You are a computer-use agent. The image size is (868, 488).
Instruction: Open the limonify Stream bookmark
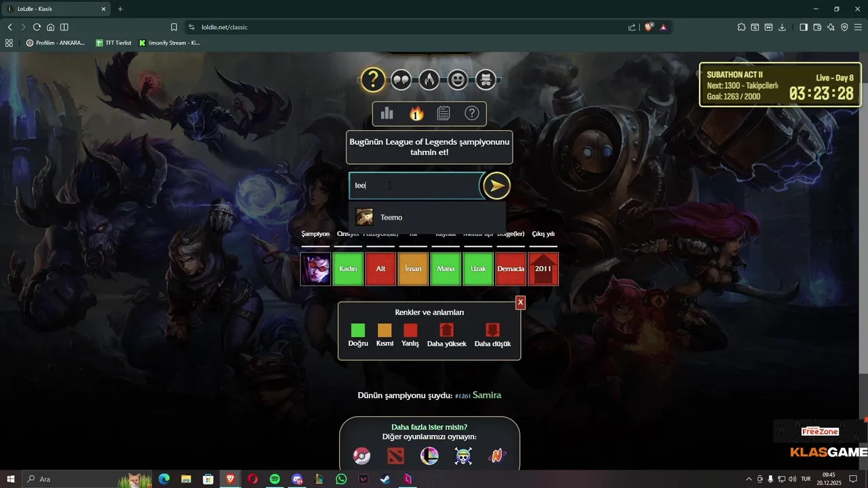click(x=170, y=43)
